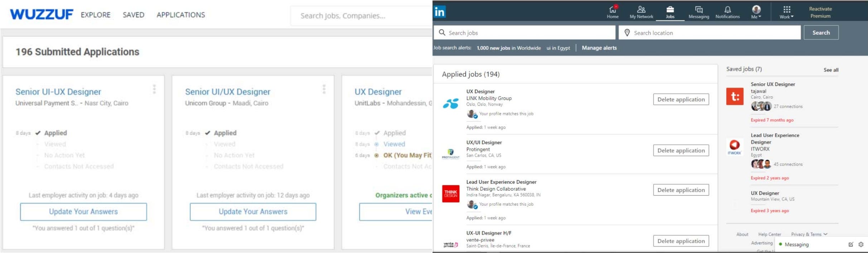This screenshot has width=868, height=253.
Task: Open WUZZUF Applications menu
Action: coord(181,15)
